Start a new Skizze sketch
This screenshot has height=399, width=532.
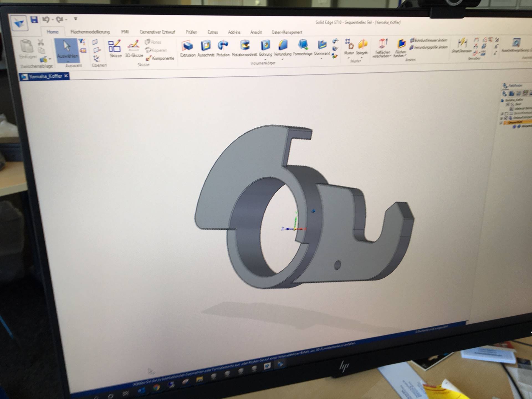pos(115,46)
